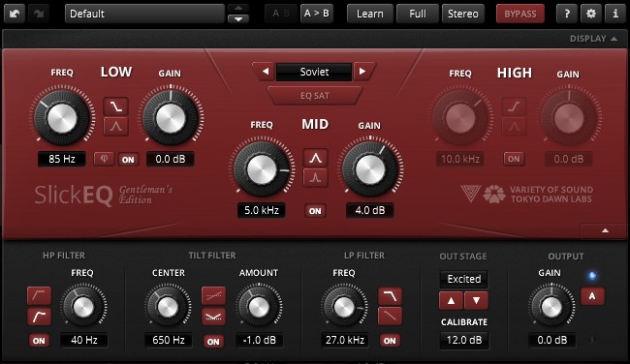Toggle LOW band ON switch
The height and width of the screenshot is (364, 630).
click(x=128, y=160)
